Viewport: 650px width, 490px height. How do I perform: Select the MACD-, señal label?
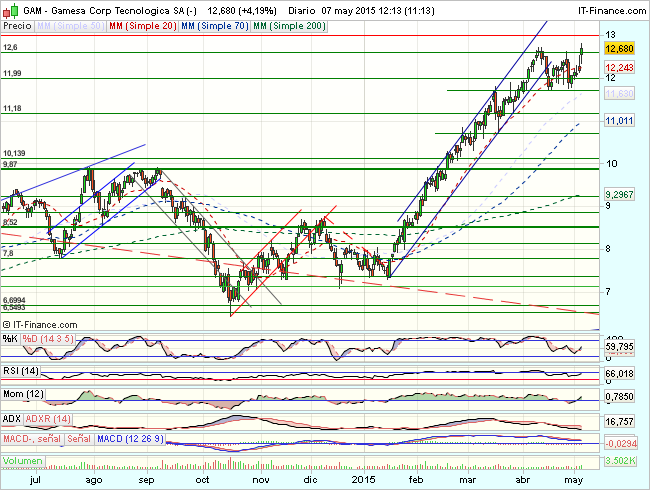tap(32, 439)
